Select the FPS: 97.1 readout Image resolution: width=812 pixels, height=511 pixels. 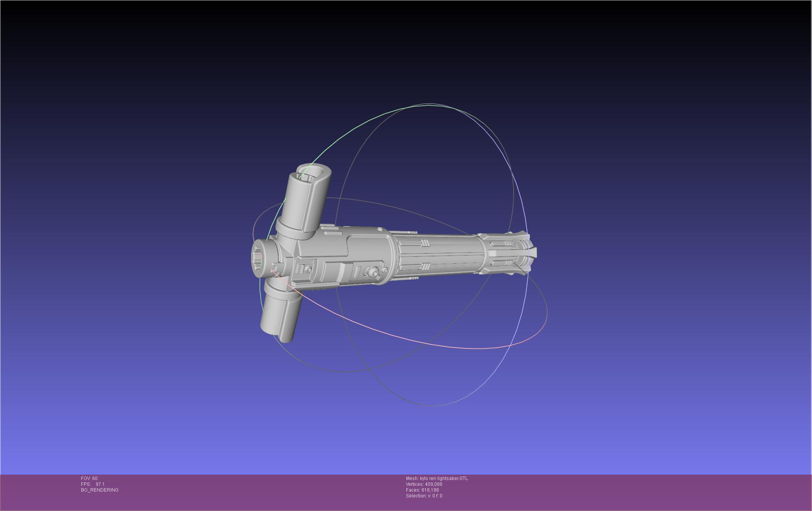coord(93,484)
